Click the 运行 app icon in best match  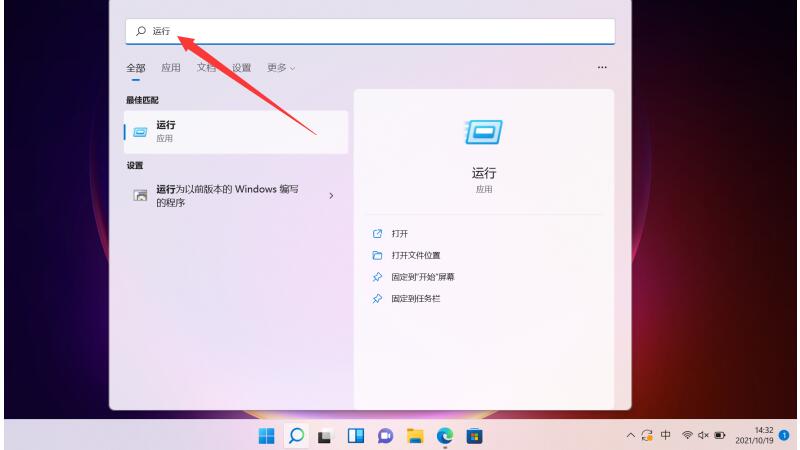click(140, 132)
